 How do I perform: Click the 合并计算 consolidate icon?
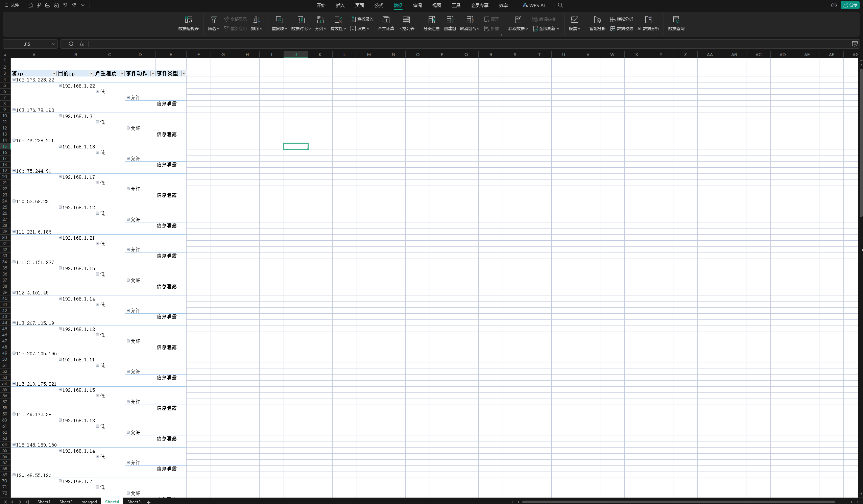click(386, 20)
